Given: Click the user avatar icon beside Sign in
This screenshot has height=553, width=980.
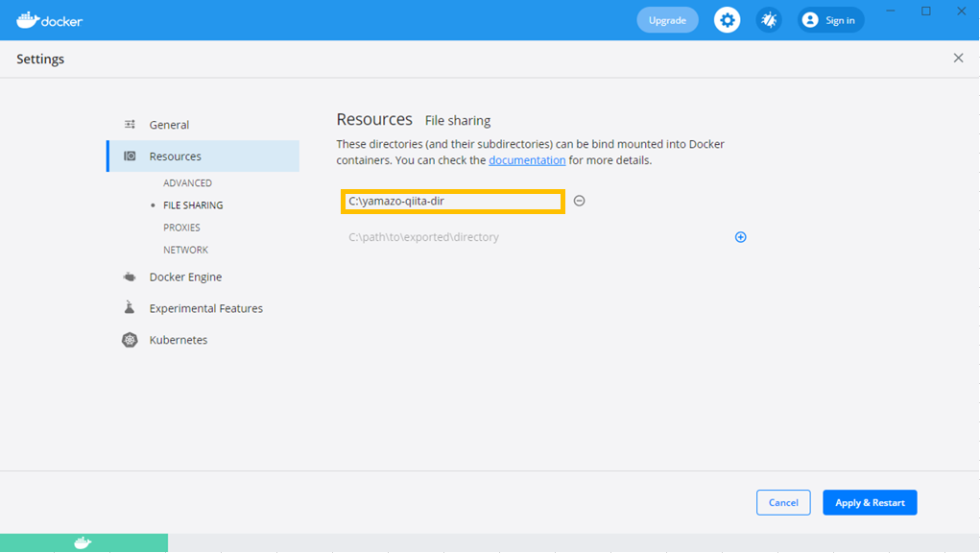Looking at the screenshot, I should coord(810,20).
